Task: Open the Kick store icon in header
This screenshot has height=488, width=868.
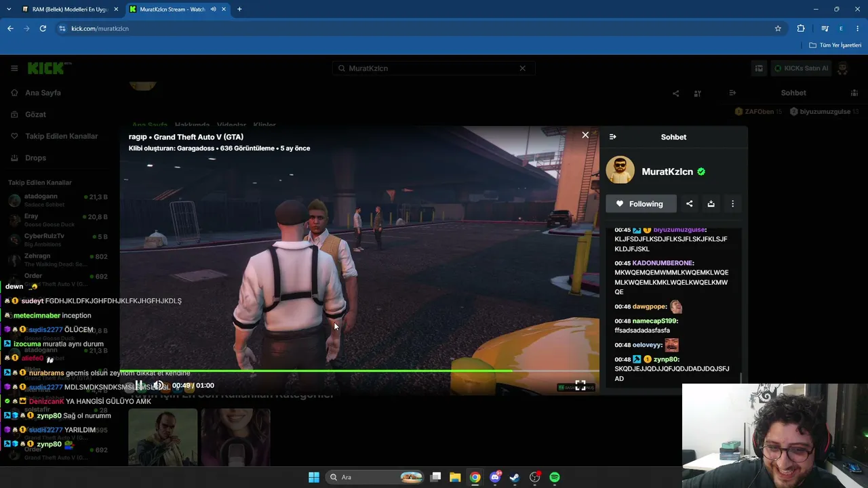Action: click(x=759, y=68)
